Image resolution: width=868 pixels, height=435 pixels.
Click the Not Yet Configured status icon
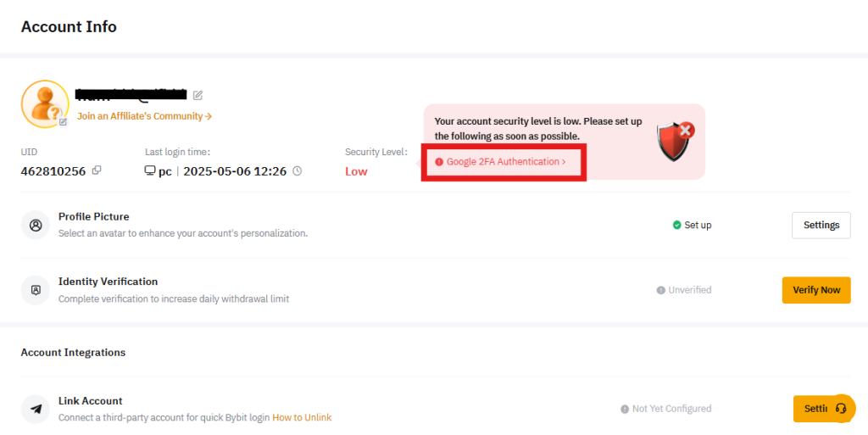coord(625,409)
